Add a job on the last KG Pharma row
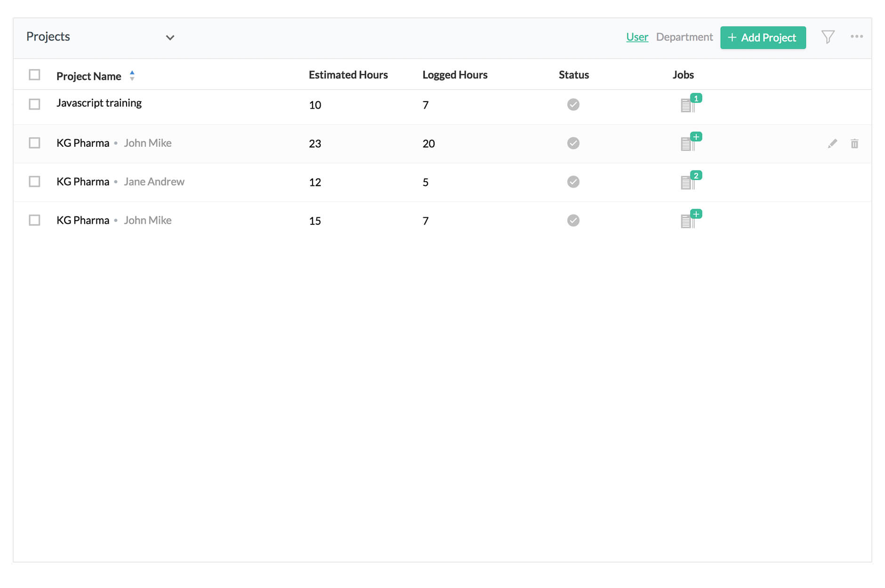 pos(697,214)
